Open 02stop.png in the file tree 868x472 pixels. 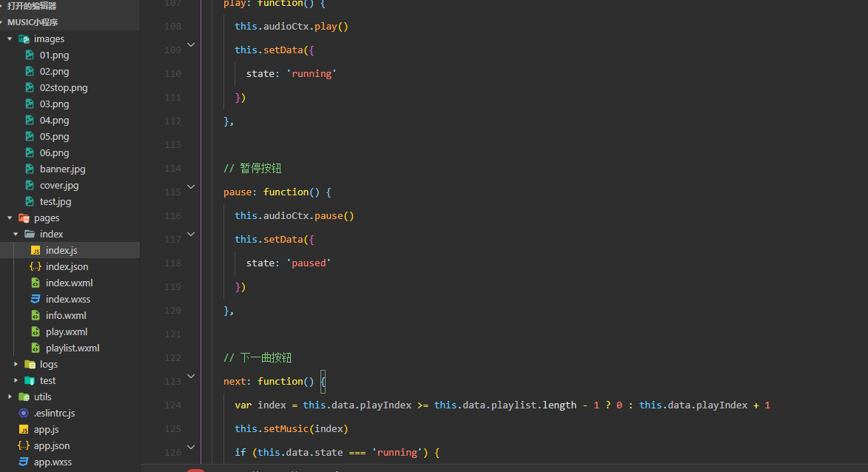(64, 88)
